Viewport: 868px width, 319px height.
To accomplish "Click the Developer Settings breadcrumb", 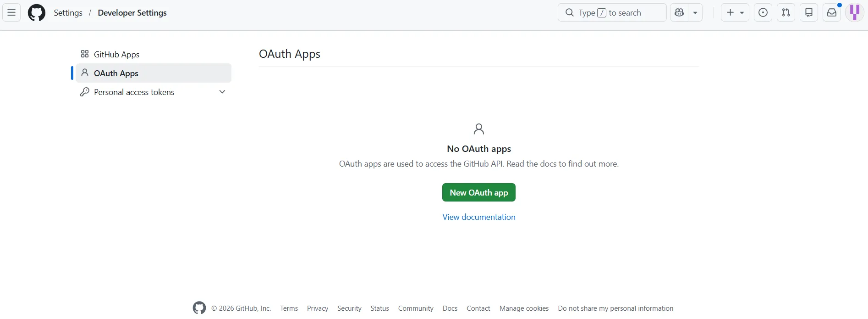I will pos(132,13).
